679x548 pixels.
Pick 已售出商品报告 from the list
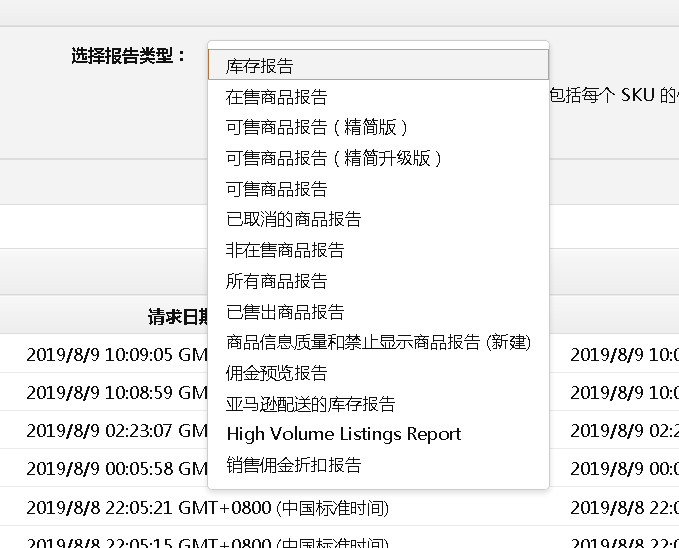[285, 312]
